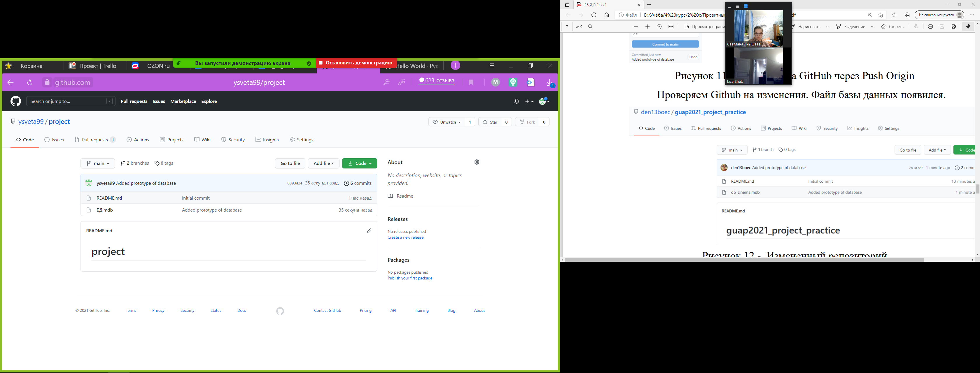Zoom in the PDF with plus
Image resolution: width=980 pixels, height=373 pixels.
point(647,27)
